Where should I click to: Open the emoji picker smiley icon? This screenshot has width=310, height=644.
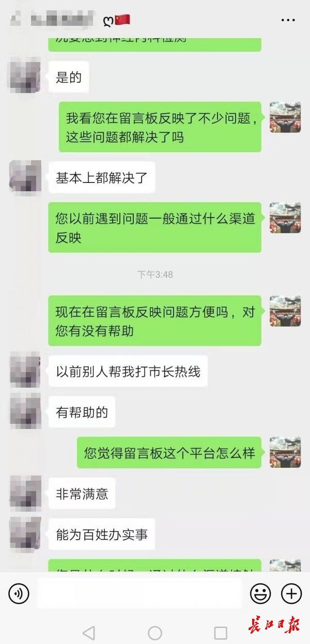(x=260, y=593)
